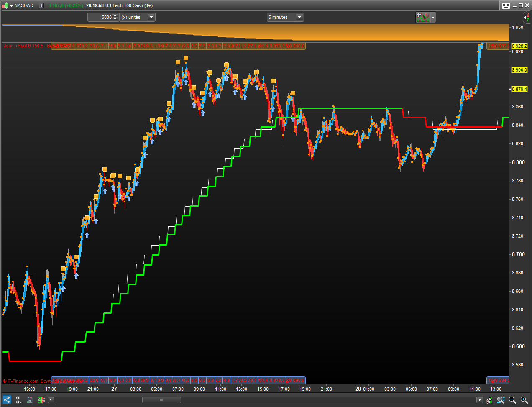532x407 pixels.
Task: Click the keyboard shortcuts icon in title bar
Action: 506,5
